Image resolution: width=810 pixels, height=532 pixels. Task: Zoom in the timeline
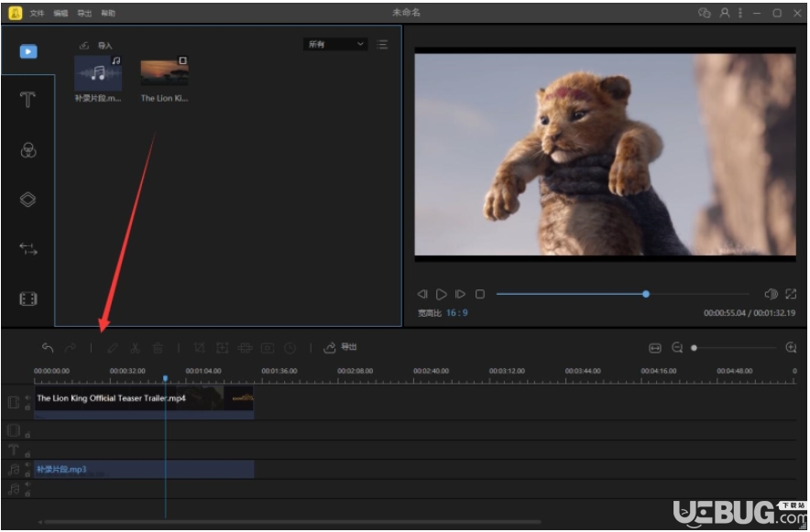click(791, 348)
